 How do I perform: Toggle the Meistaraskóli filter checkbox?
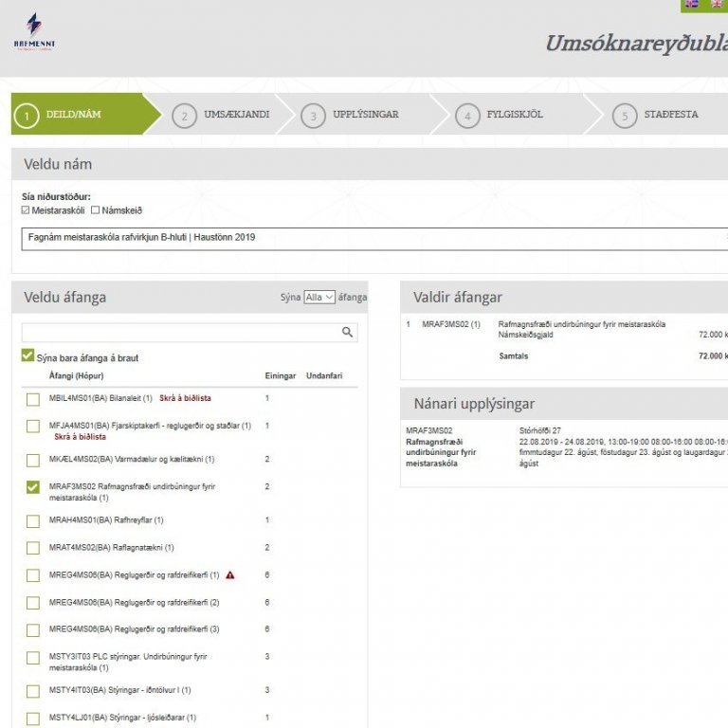click(x=26, y=209)
